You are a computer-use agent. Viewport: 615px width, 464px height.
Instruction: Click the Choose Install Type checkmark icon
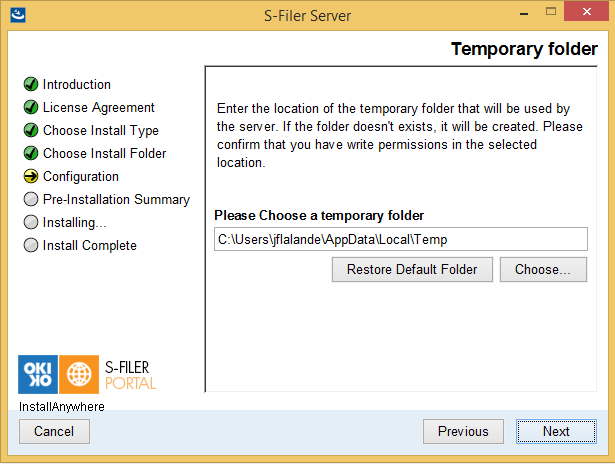31,130
